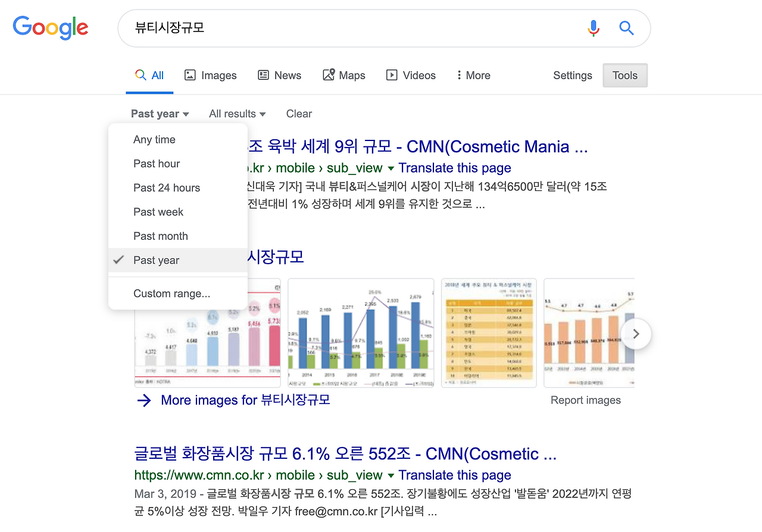Show next images with right arrow
The width and height of the screenshot is (762, 532).
(x=636, y=334)
